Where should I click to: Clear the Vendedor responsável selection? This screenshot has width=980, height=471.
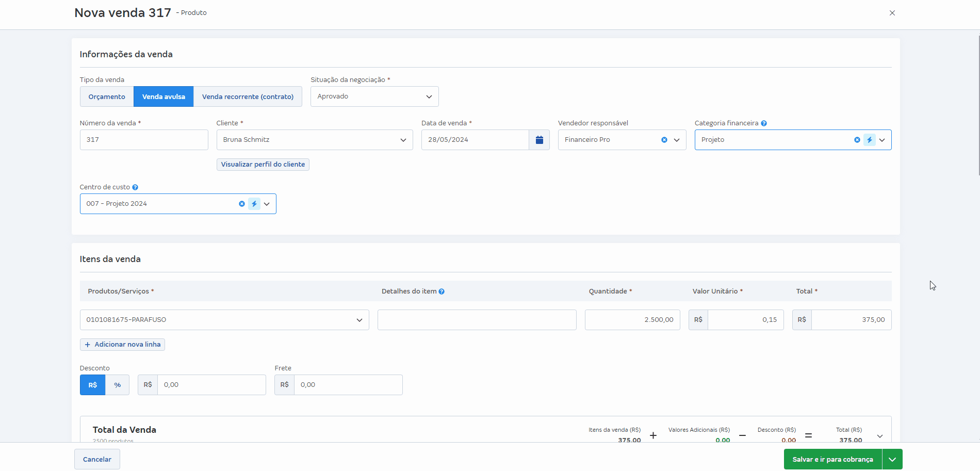pos(664,140)
